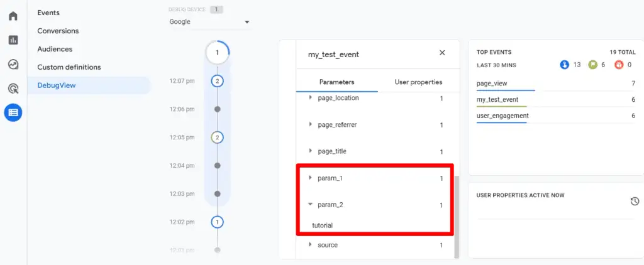The image size is (644, 265).
Task: Select the 12:06 pm timeline dot
Action: (217, 109)
